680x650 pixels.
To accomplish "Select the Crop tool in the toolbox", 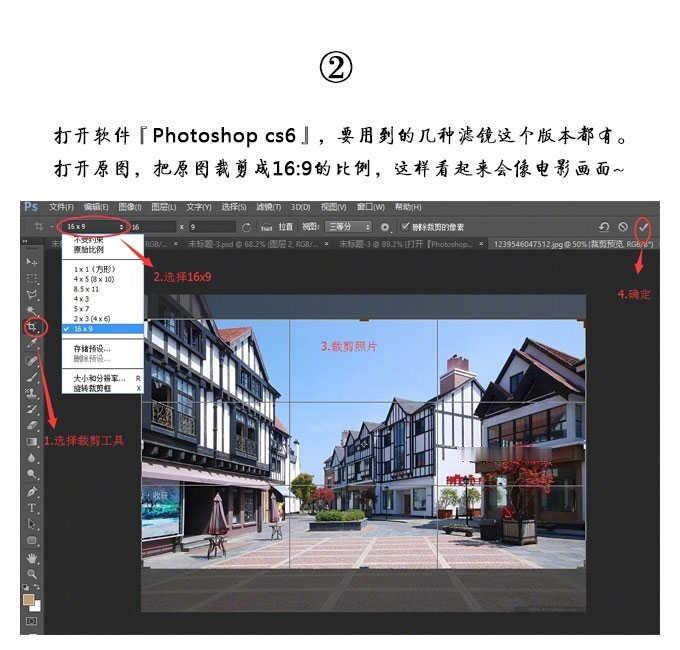I will (33, 327).
